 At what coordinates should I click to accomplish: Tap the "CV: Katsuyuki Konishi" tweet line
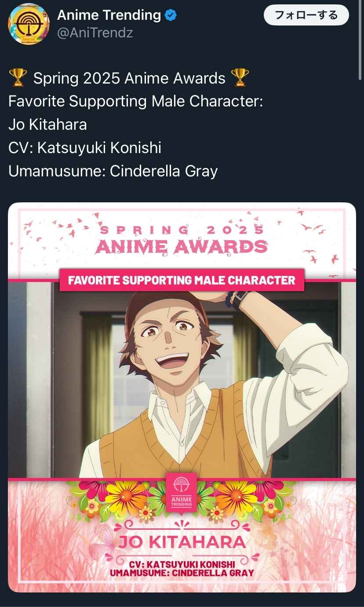tap(85, 148)
